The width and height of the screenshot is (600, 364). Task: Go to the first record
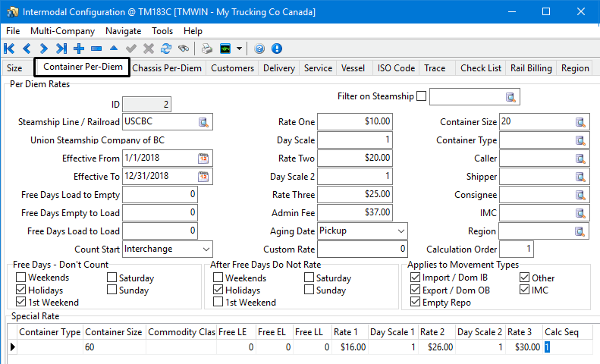point(10,49)
